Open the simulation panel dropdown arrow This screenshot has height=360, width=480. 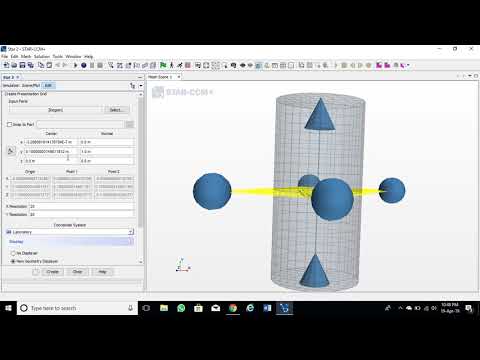click(141, 86)
